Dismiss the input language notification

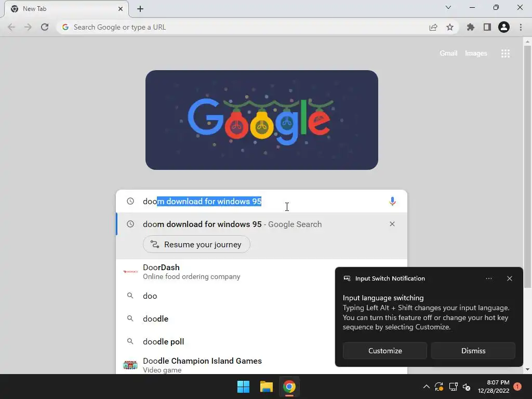pyautogui.click(x=473, y=351)
